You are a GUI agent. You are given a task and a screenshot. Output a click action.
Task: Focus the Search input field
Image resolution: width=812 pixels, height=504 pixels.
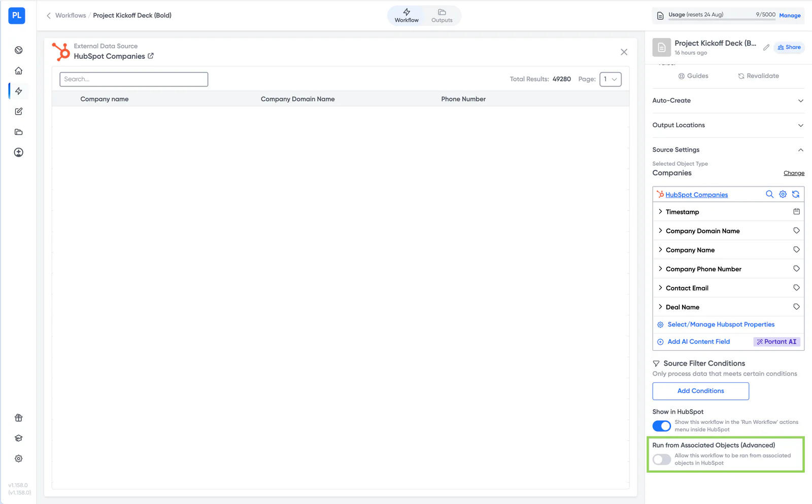point(134,79)
